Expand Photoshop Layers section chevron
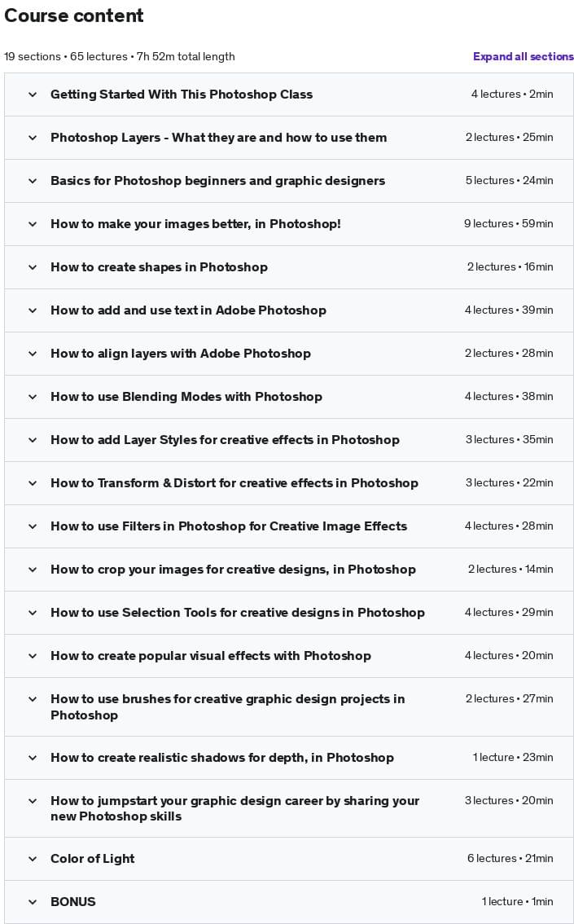Image resolution: width=574 pixels, height=924 pixels. (x=33, y=138)
